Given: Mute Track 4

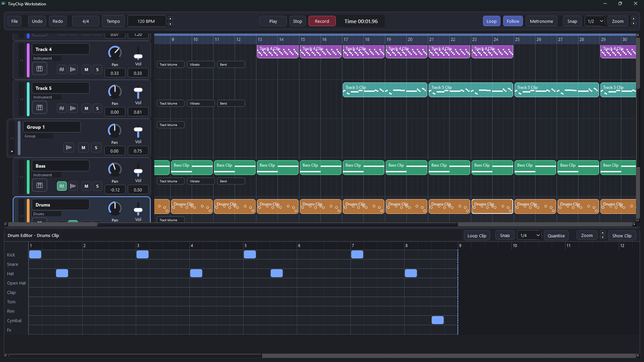Looking at the screenshot, I should (x=87, y=69).
